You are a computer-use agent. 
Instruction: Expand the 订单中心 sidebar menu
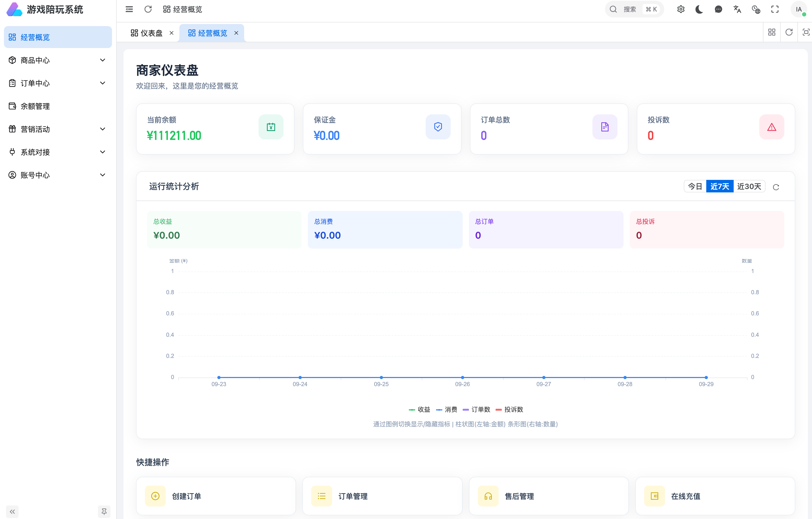point(58,83)
